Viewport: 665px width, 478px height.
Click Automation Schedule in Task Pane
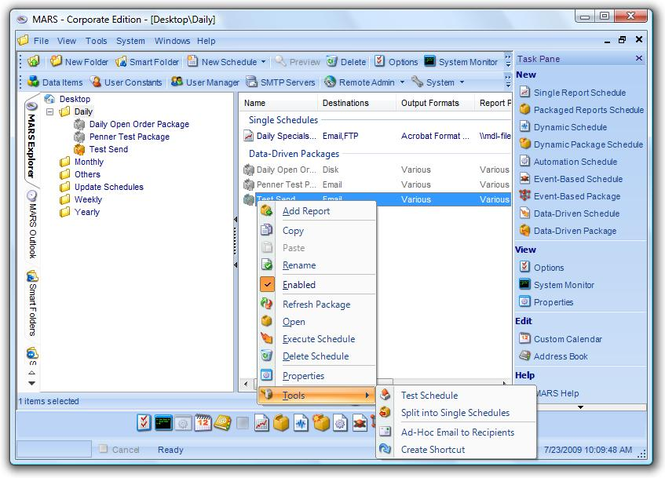(568, 162)
